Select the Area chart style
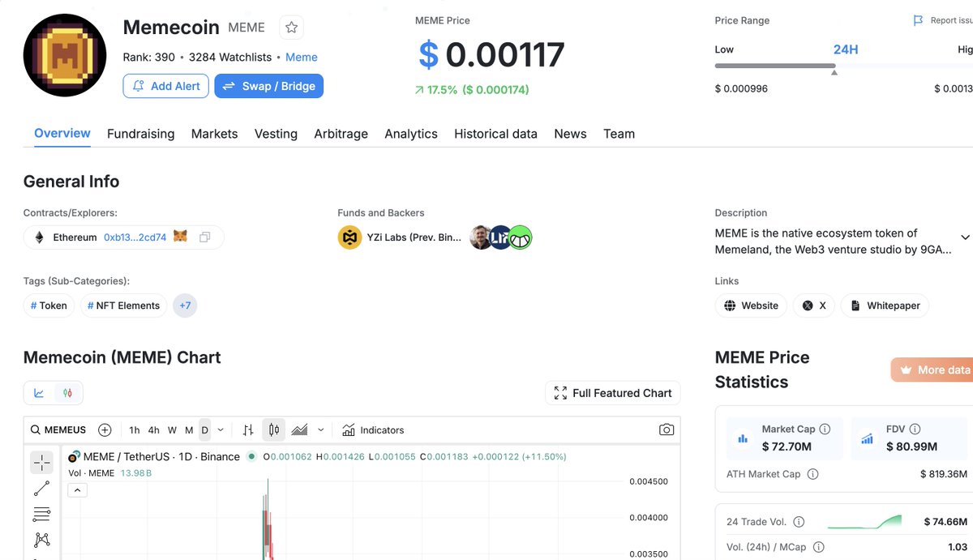The width and height of the screenshot is (973, 560). [299, 430]
